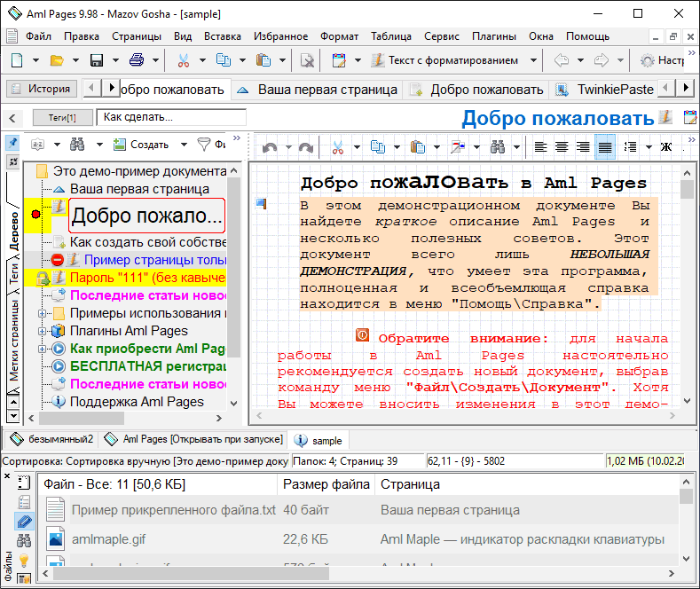Click the paperclip attachments icon in bottom panel

coord(24,522)
